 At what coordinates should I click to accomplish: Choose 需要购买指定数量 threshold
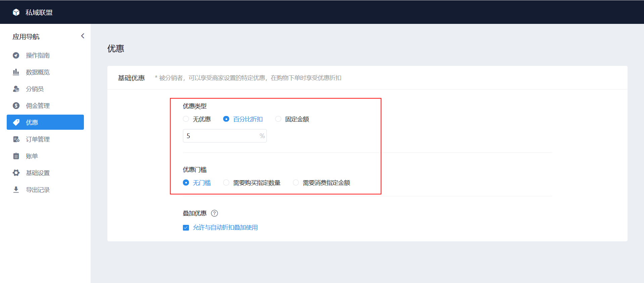pyautogui.click(x=226, y=183)
